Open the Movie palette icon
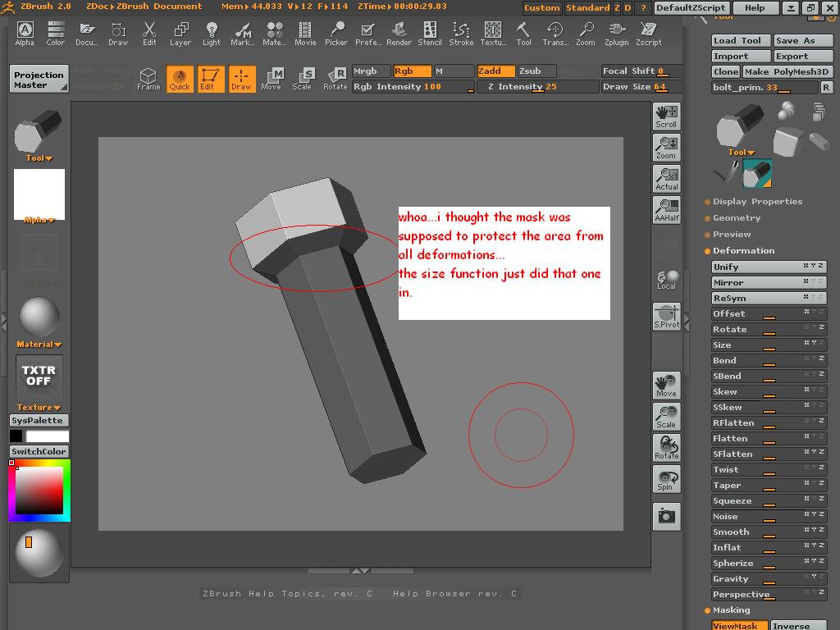 click(x=305, y=34)
